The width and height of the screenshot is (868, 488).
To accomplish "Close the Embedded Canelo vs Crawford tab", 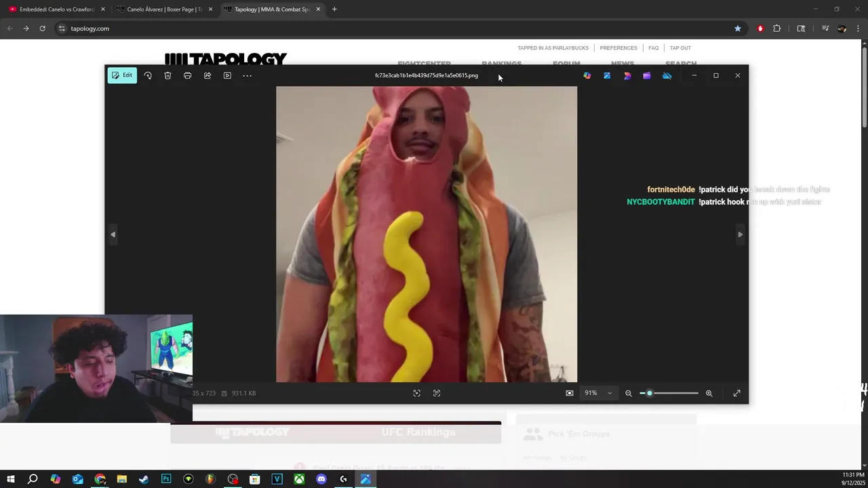I will coord(103,9).
